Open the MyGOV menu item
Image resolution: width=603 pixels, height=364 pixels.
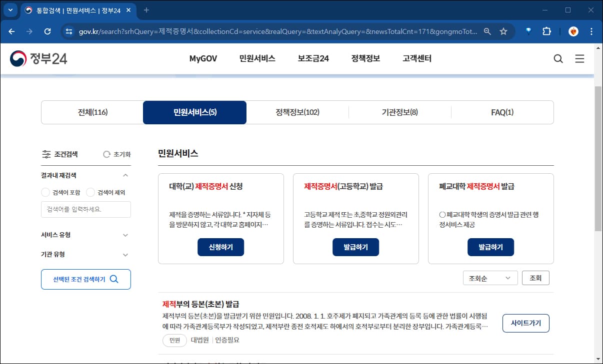(x=202, y=58)
